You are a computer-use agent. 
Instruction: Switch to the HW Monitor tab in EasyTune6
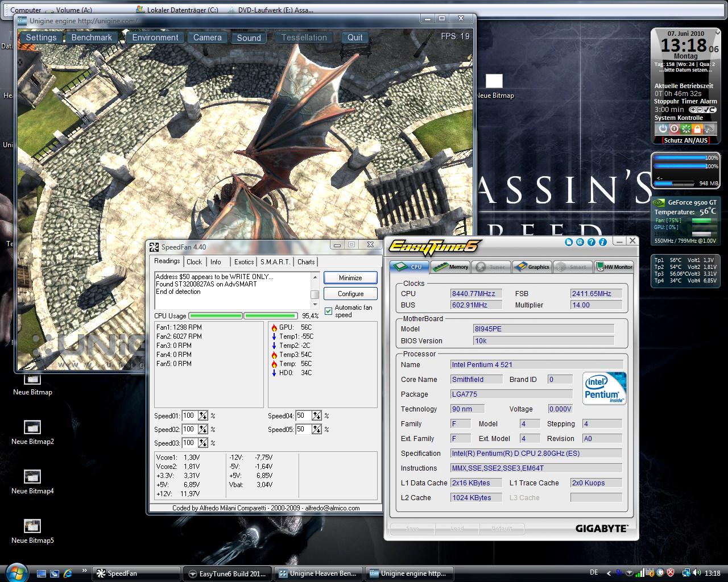614,267
